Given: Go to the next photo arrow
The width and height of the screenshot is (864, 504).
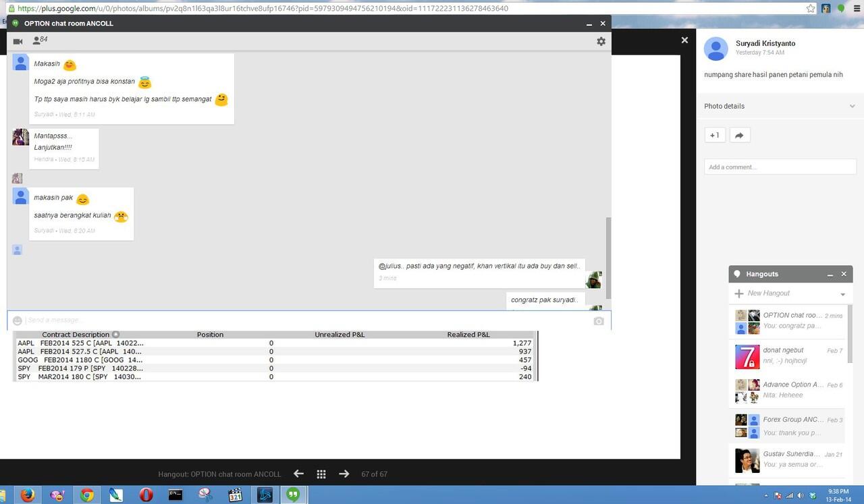Looking at the screenshot, I should click(344, 474).
